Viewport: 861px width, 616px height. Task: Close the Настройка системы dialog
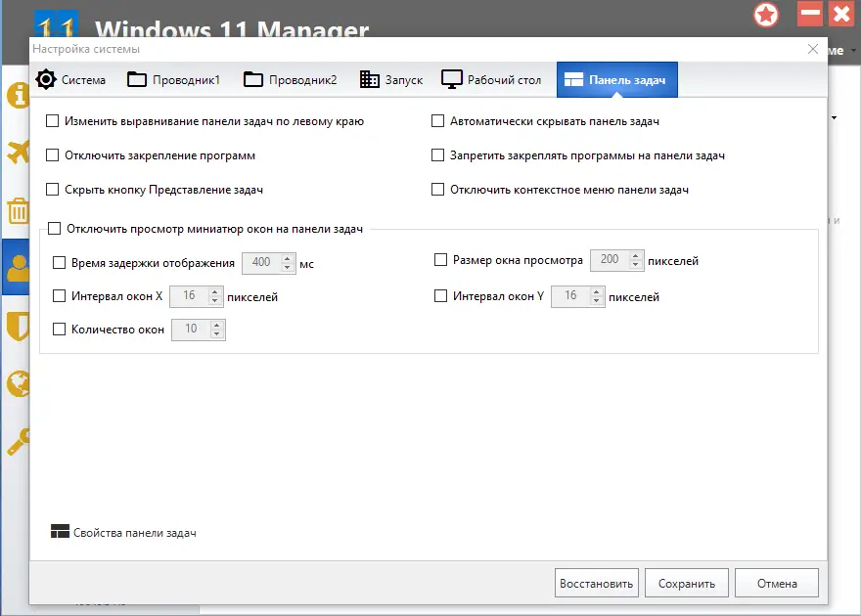point(813,49)
